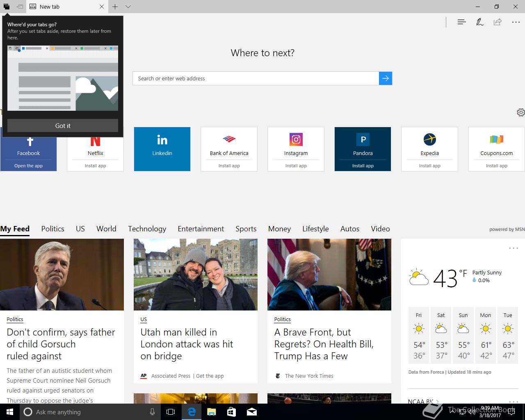Focus the Search or enter web address box
This screenshot has height=420, width=525.
[x=256, y=78]
